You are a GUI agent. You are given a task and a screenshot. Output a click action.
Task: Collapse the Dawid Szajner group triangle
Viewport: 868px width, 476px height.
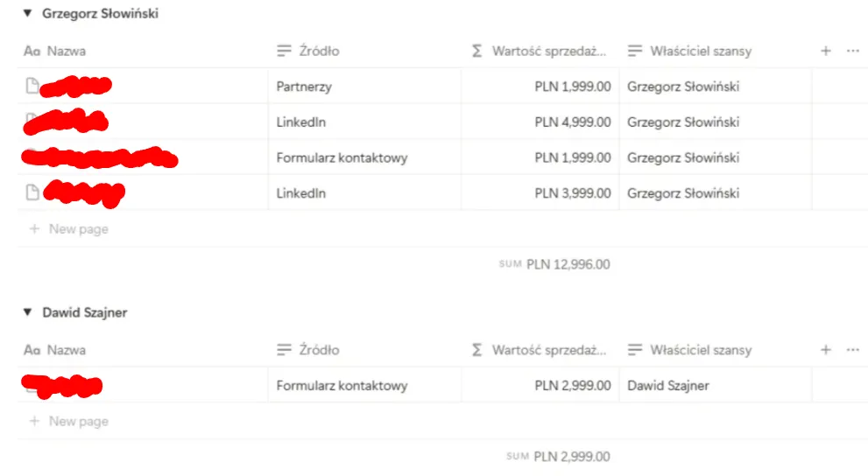[27, 312]
